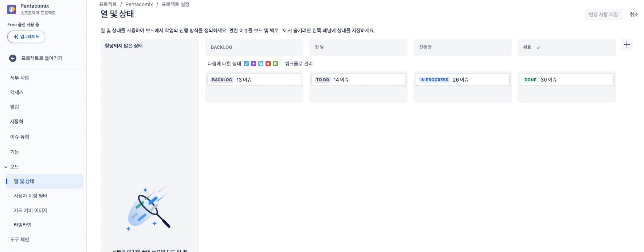Viewport: 644px width, 252px height.
Task: Collapse the 보드 section chevron
Action: [x=6, y=167]
